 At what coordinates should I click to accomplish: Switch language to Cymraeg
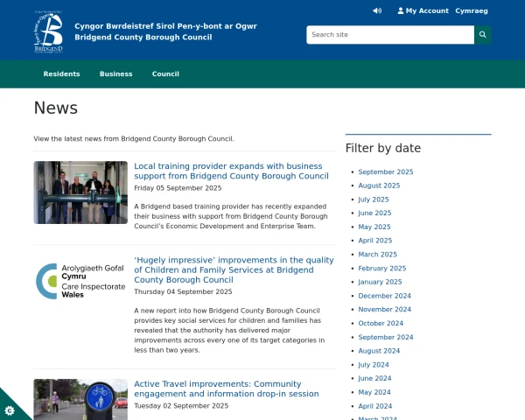(472, 10)
